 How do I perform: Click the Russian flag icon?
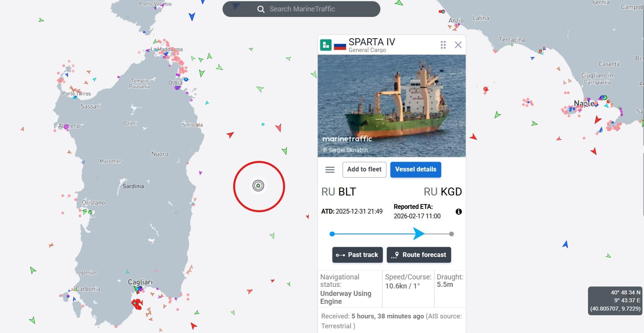coord(340,46)
